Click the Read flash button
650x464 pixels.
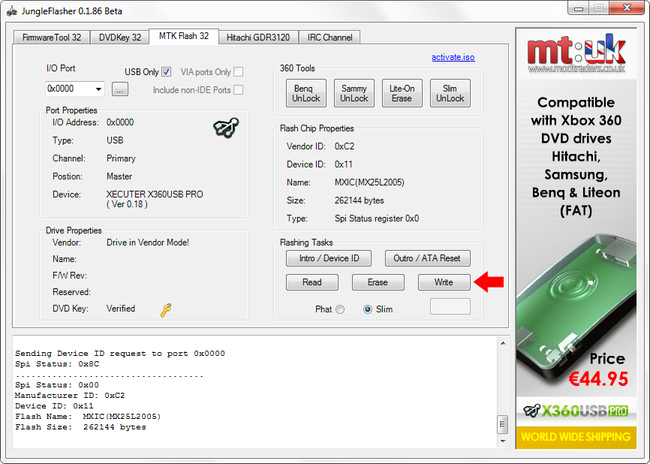click(312, 282)
